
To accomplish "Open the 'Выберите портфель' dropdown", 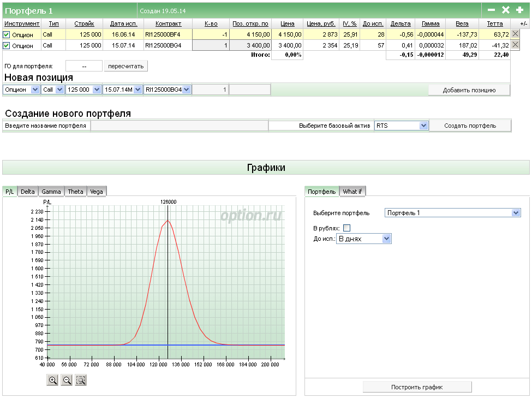I will [453, 213].
